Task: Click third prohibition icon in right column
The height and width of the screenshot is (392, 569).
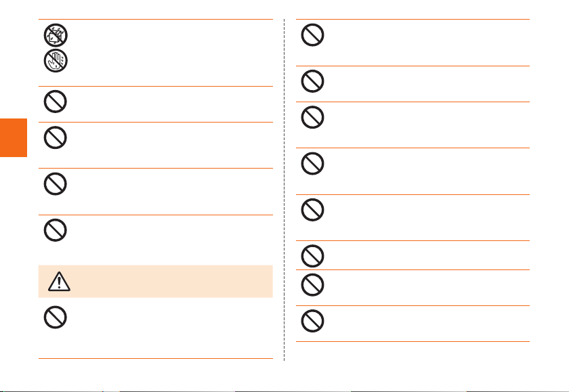Action: coord(312,117)
